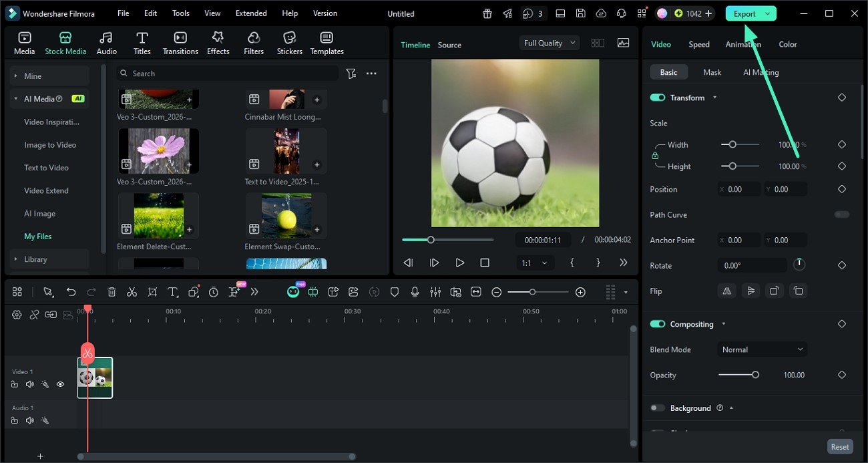Image resolution: width=868 pixels, height=463 pixels.
Task: Open the Full Quality playback dropdown
Action: pyautogui.click(x=548, y=42)
